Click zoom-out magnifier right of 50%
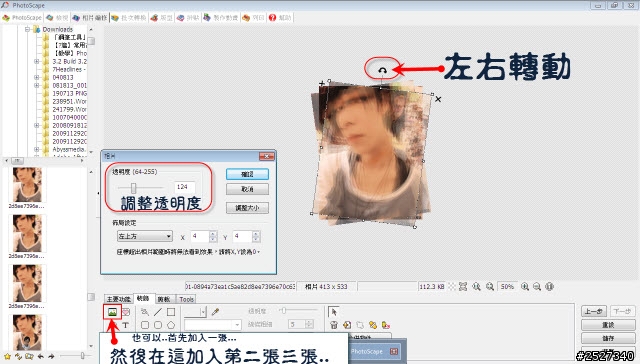 (537, 286)
